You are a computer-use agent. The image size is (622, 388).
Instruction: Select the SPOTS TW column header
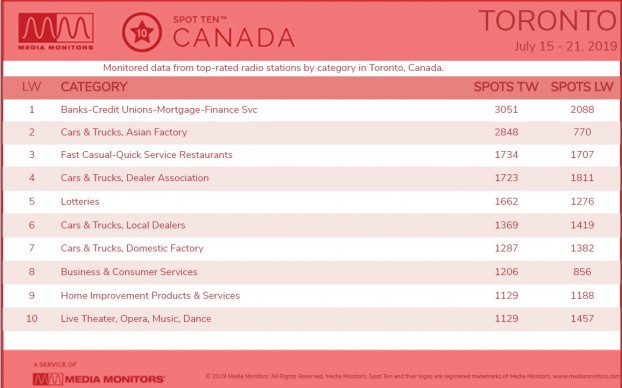pos(506,87)
